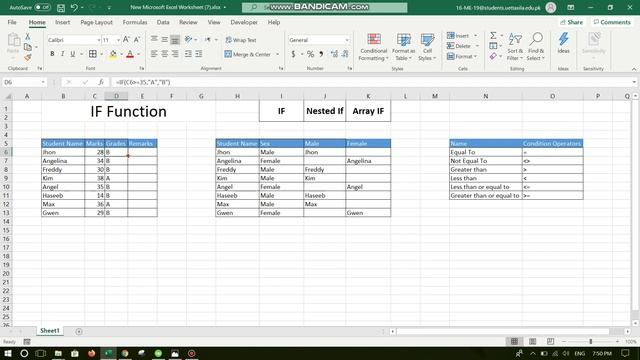
Task: Open the Font Color dropdown arrow
Action: click(x=138, y=54)
